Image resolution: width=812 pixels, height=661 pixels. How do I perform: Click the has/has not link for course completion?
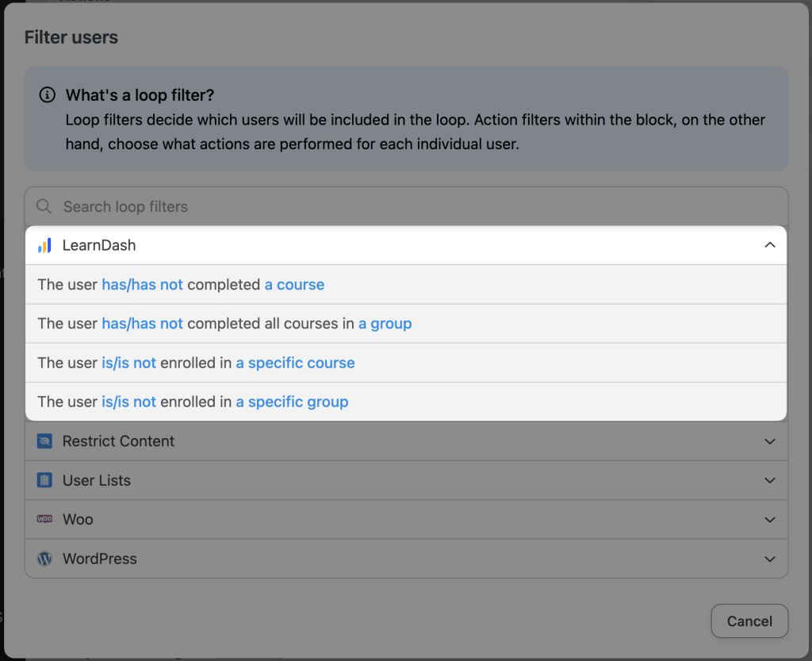pos(142,284)
